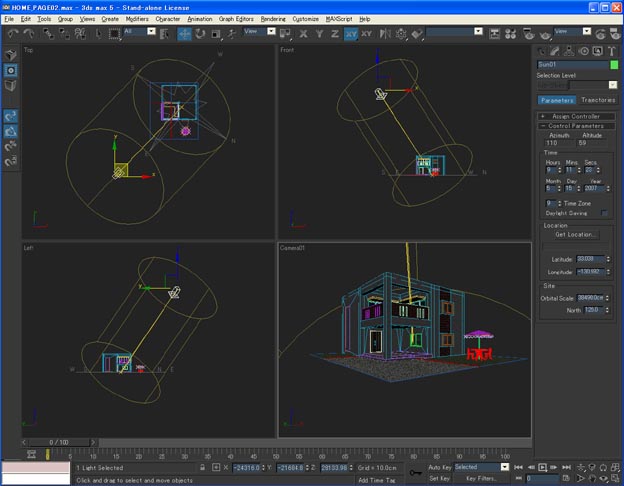Expand the Assign Controller rollout
The image size is (624, 486).
click(x=575, y=116)
